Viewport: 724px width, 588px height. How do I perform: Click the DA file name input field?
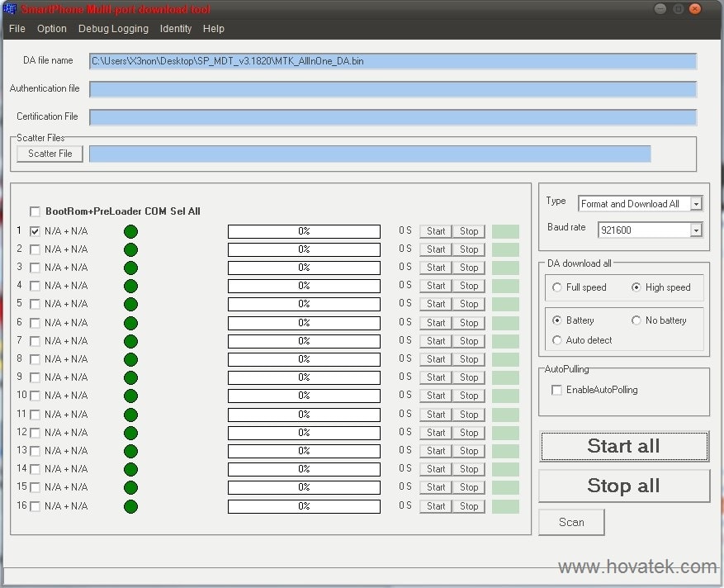(x=393, y=61)
